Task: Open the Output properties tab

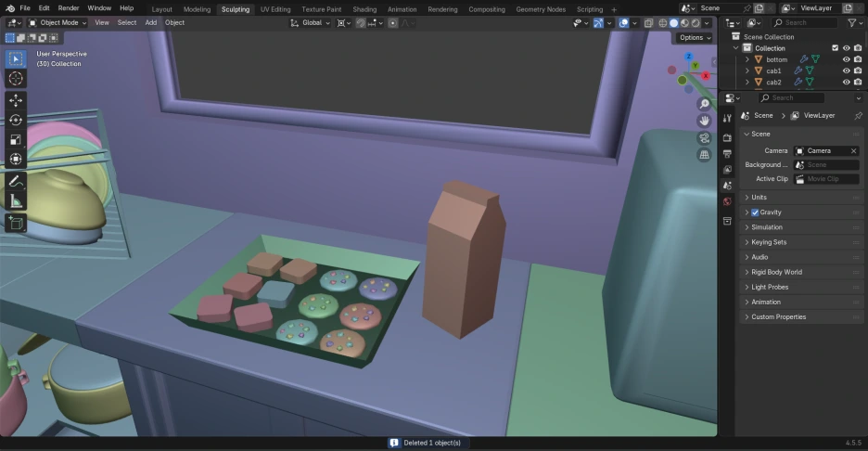Action: tap(727, 153)
